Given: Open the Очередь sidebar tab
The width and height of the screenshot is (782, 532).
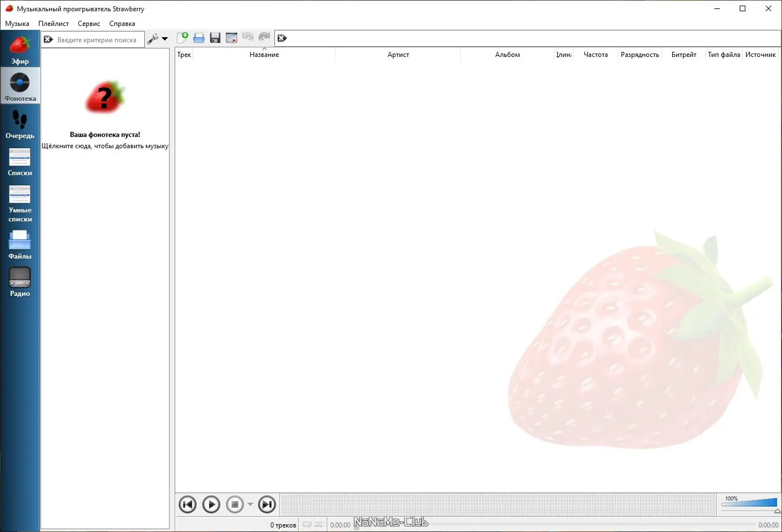Looking at the screenshot, I should coord(20,123).
